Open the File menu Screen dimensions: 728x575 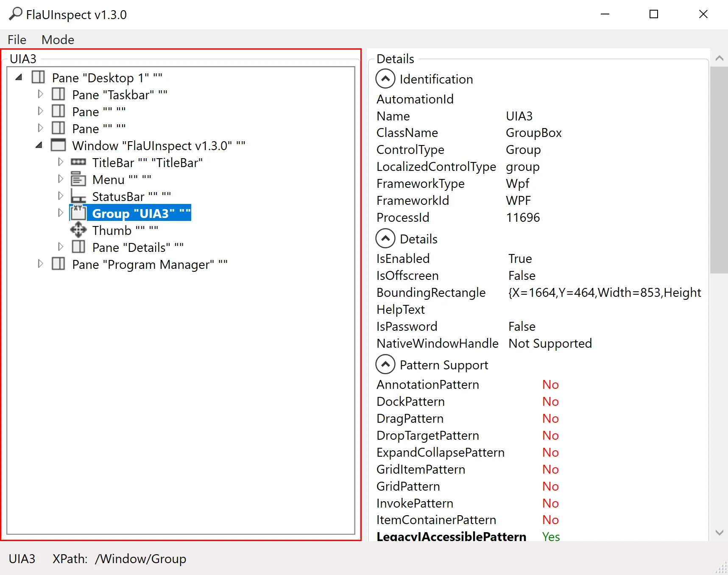pyautogui.click(x=17, y=40)
